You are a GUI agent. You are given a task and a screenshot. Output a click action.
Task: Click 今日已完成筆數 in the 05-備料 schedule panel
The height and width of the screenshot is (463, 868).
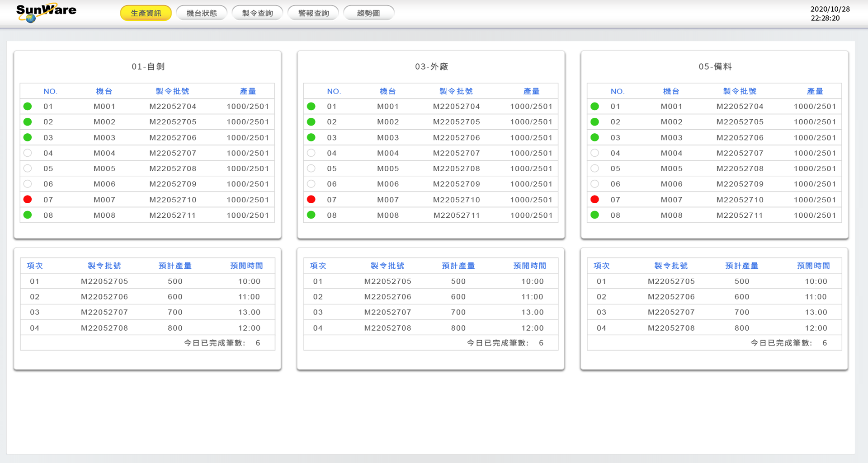[x=782, y=343]
